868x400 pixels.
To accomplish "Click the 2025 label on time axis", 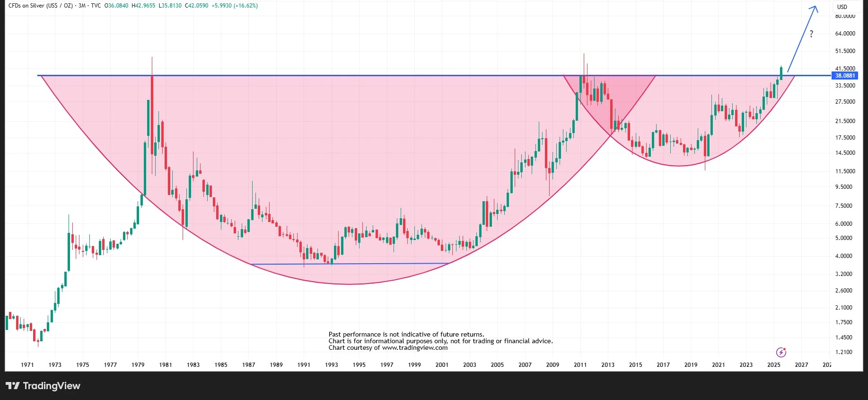I will (773, 364).
